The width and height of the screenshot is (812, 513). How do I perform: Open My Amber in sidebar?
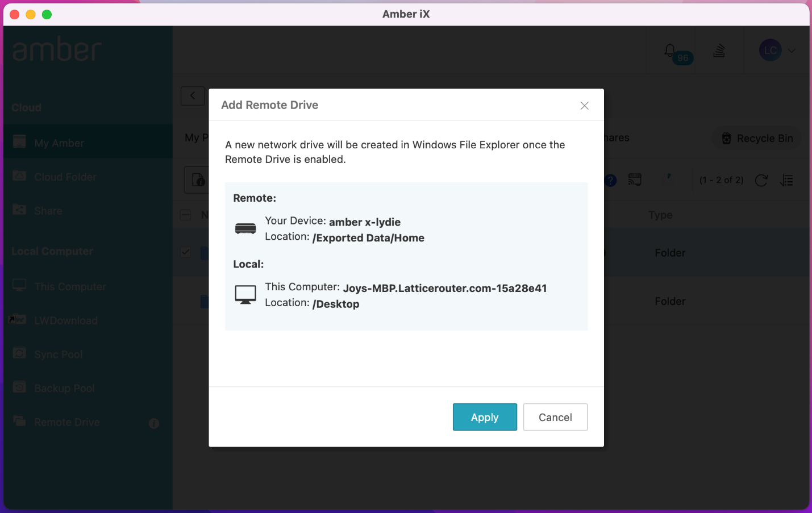click(x=88, y=143)
